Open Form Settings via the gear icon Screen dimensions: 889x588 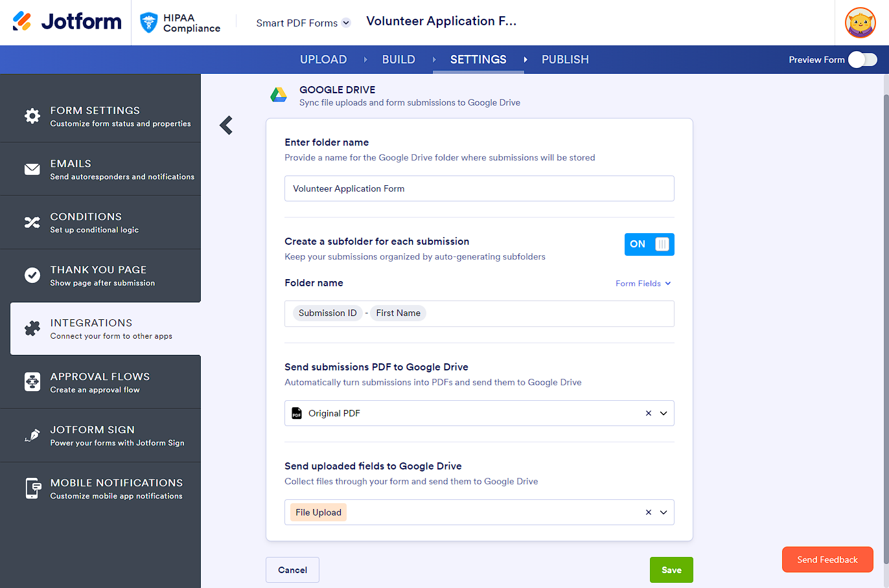coord(32,116)
